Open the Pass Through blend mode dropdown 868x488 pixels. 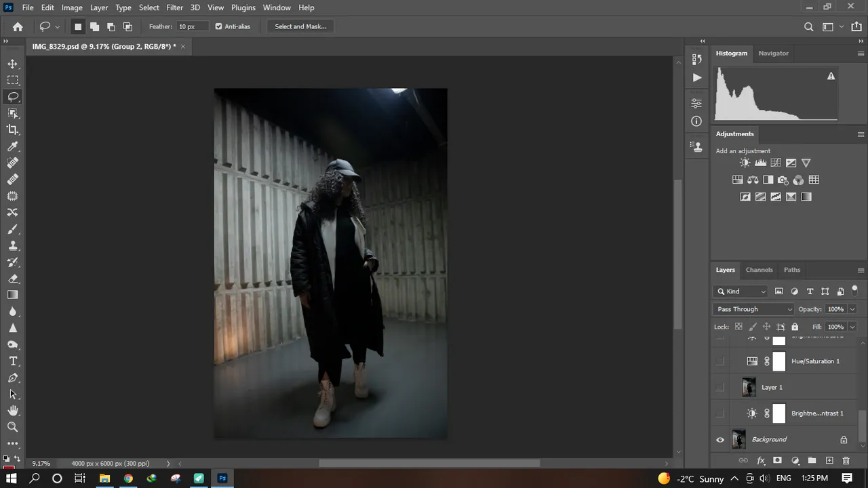pyautogui.click(x=753, y=309)
